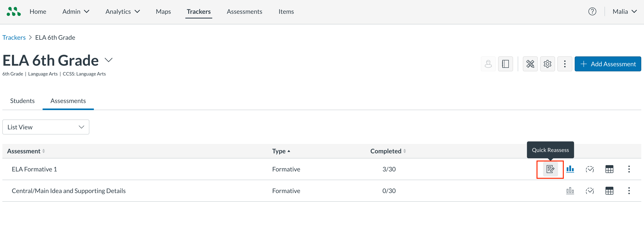This screenshot has width=644, height=230.
Task: Open bar chart results for ELA Formative 1
Action: coord(570,169)
